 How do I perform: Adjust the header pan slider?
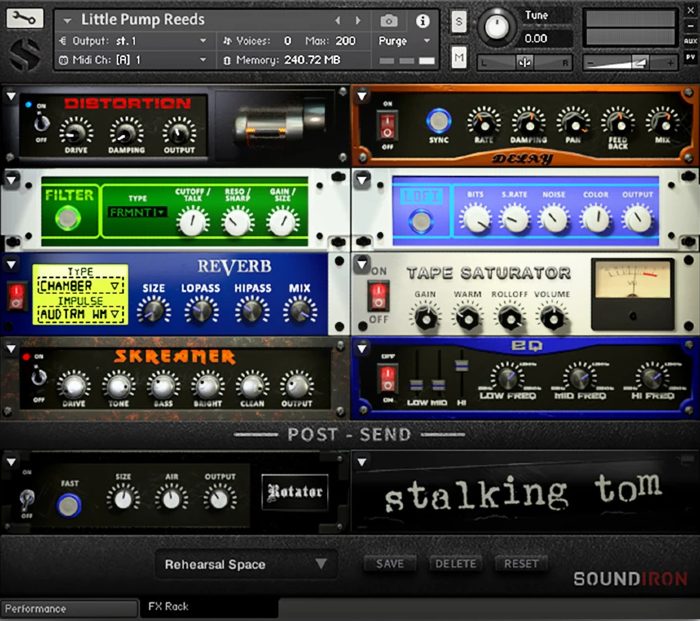point(525,63)
